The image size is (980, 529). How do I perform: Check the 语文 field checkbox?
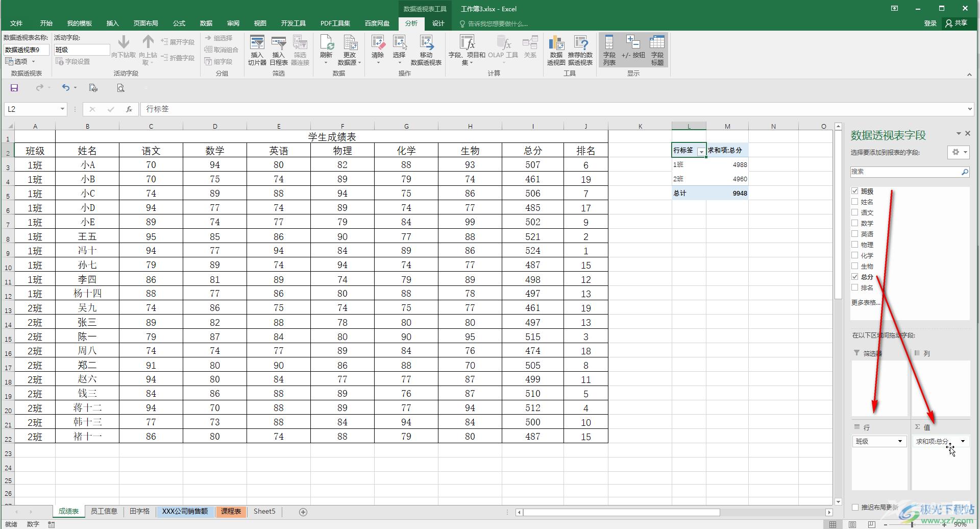(854, 212)
